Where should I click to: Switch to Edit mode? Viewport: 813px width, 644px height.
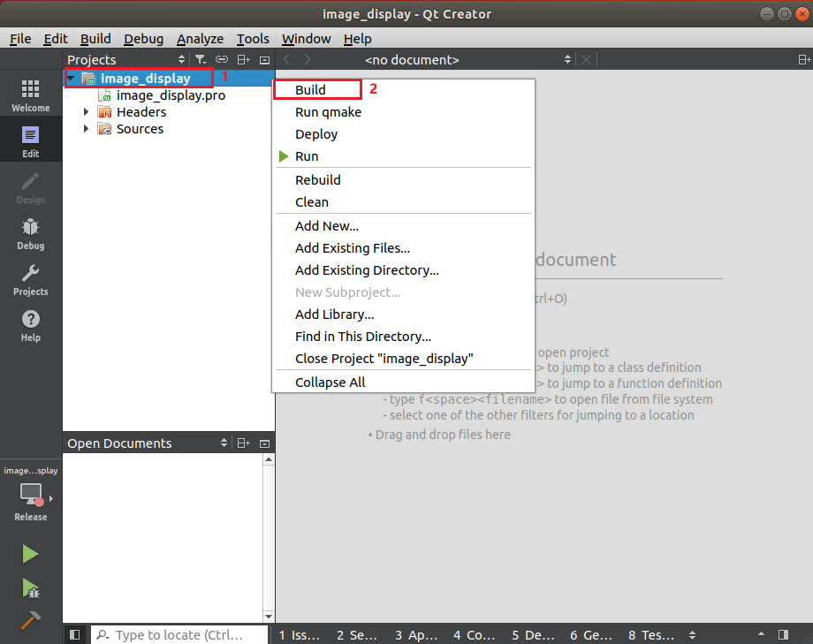click(31, 141)
